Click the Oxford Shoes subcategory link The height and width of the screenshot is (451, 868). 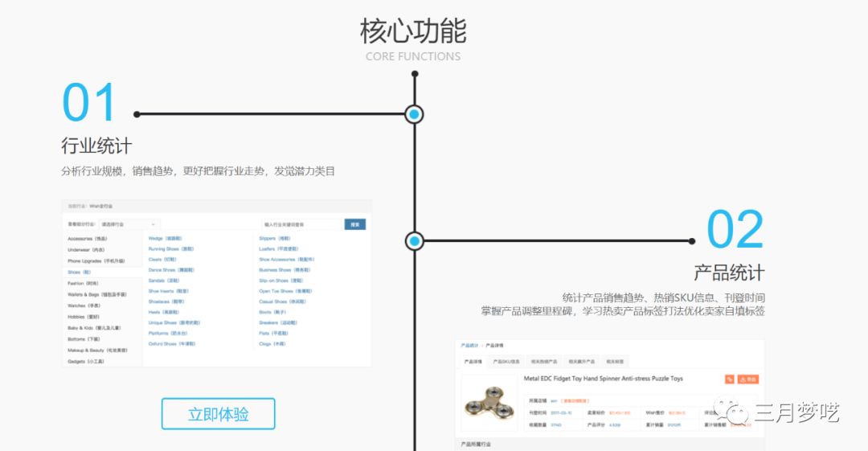click(x=171, y=343)
